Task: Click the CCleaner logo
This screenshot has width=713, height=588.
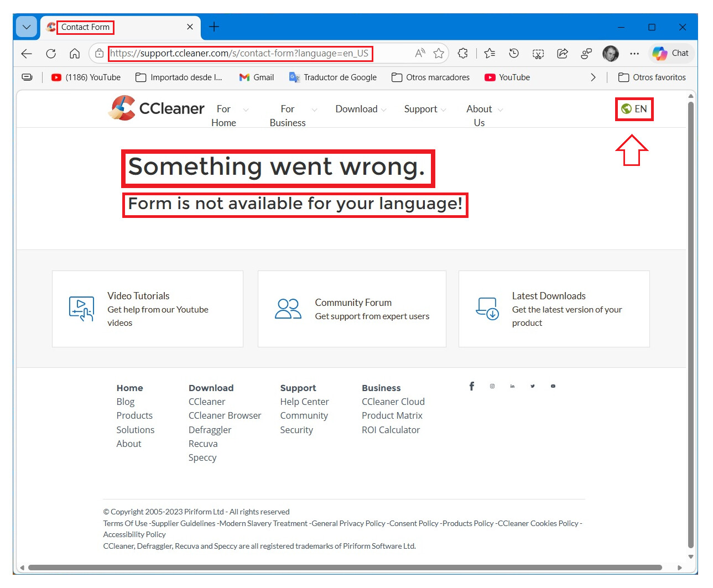Action: (157, 108)
